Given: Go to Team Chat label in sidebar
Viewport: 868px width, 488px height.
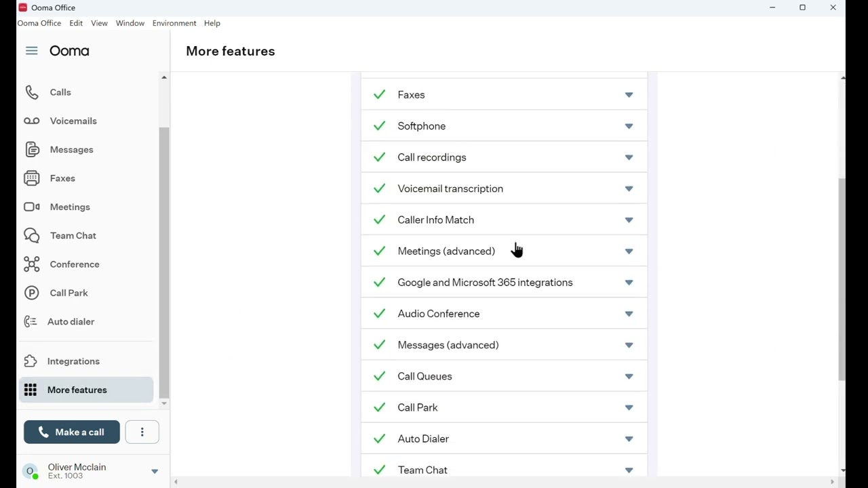Looking at the screenshot, I should pyautogui.click(x=73, y=236).
